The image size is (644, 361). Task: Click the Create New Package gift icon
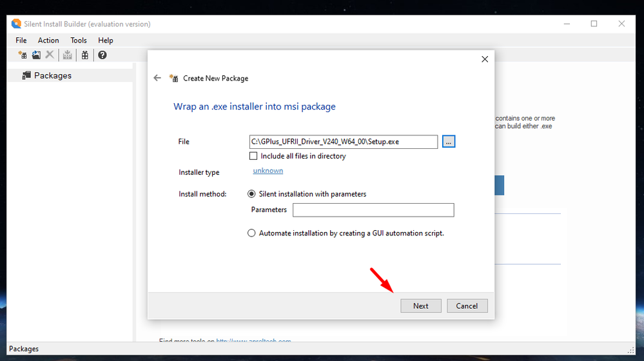point(174,78)
